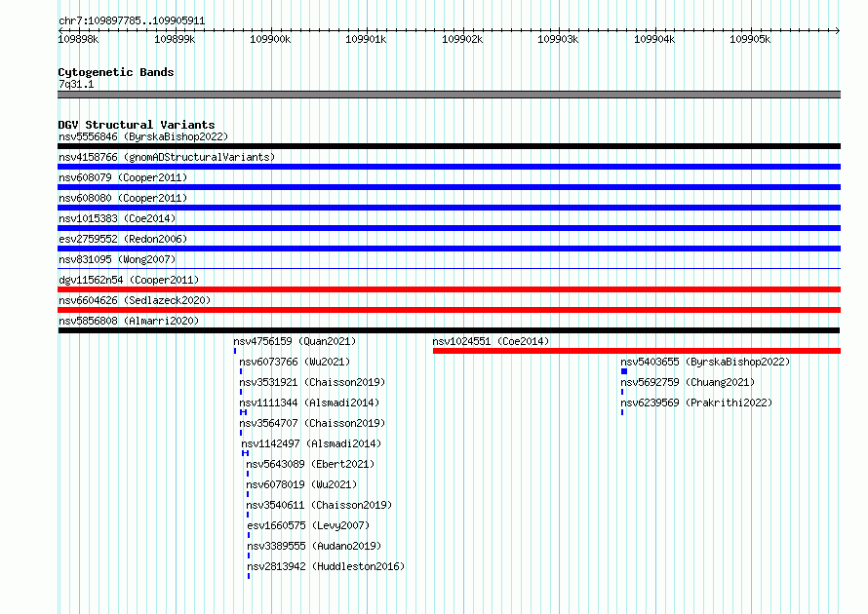Click the blue bracket glyph under nsv1111344
Viewport: 868px width, 614px height.
(243, 412)
